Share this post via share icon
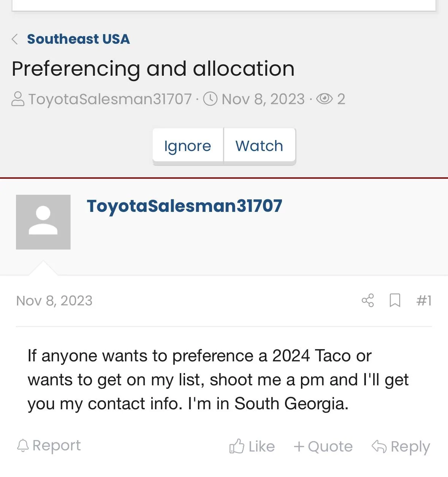 click(x=367, y=301)
